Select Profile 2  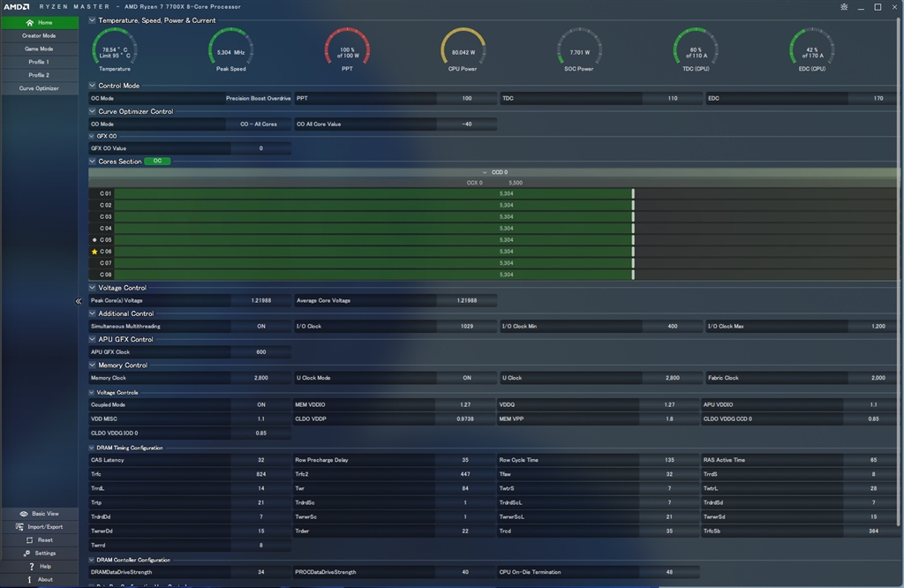pos(39,75)
